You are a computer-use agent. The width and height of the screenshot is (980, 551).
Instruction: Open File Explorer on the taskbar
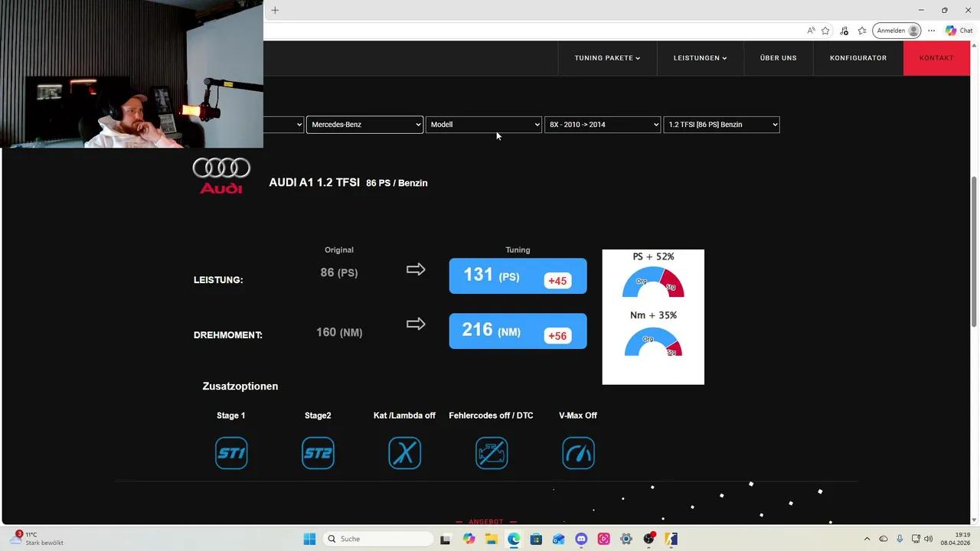(x=491, y=539)
